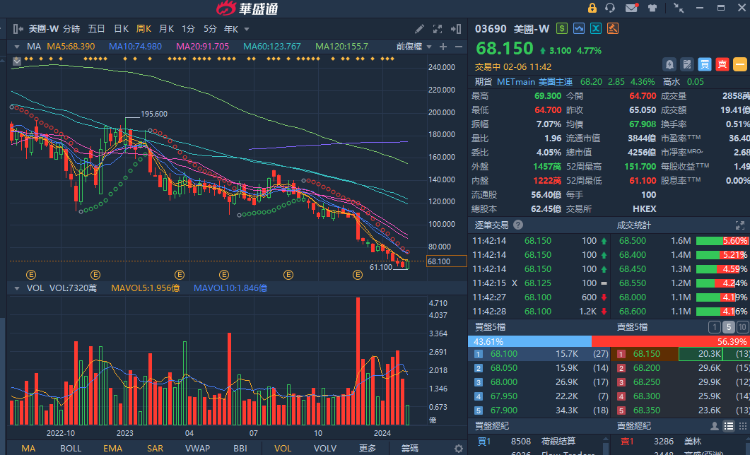Image resolution: width=750 pixels, height=455 pixels.
Task: Click the shrink-window arrows icon in title bar
Action: click(x=678, y=8)
